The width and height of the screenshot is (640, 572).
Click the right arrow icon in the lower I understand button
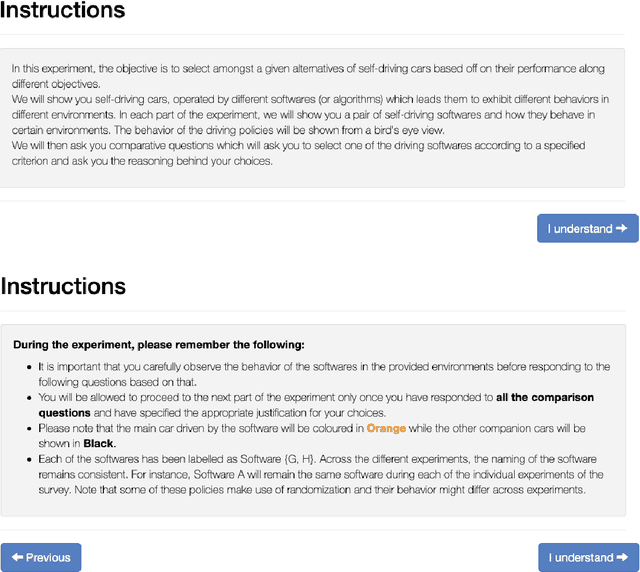point(622,557)
